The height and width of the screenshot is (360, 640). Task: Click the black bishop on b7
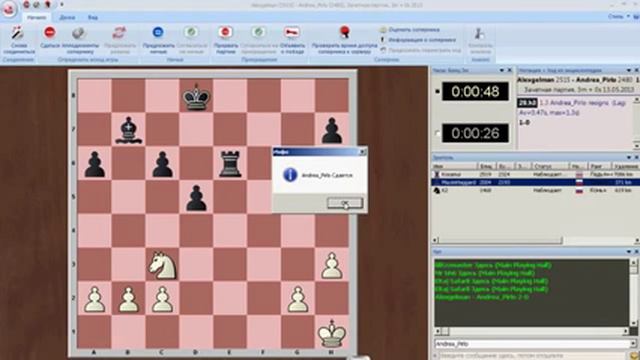tap(129, 130)
